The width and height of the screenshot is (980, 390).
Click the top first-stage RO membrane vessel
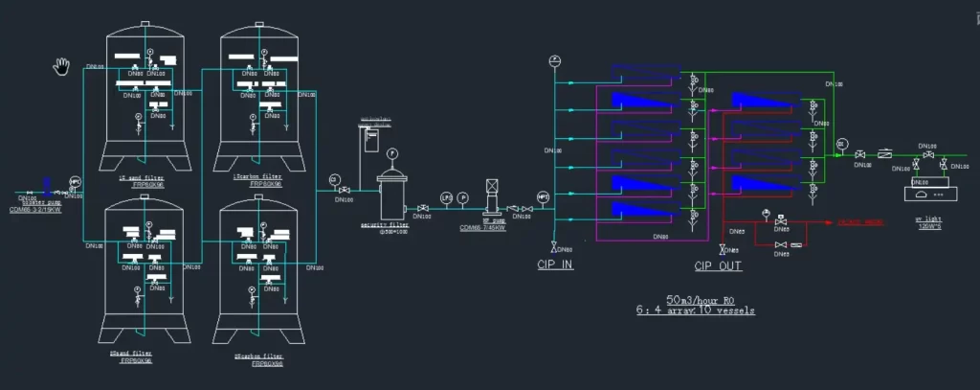[645, 73]
